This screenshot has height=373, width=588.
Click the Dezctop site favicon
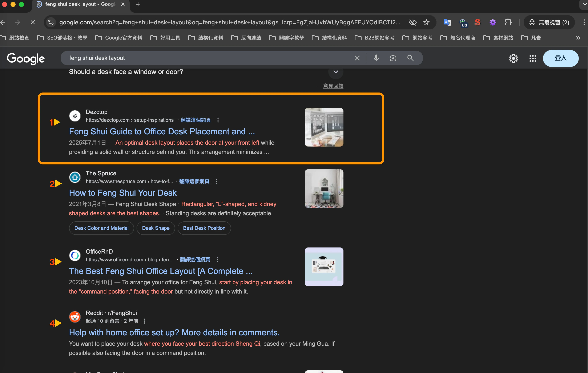[x=75, y=116]
